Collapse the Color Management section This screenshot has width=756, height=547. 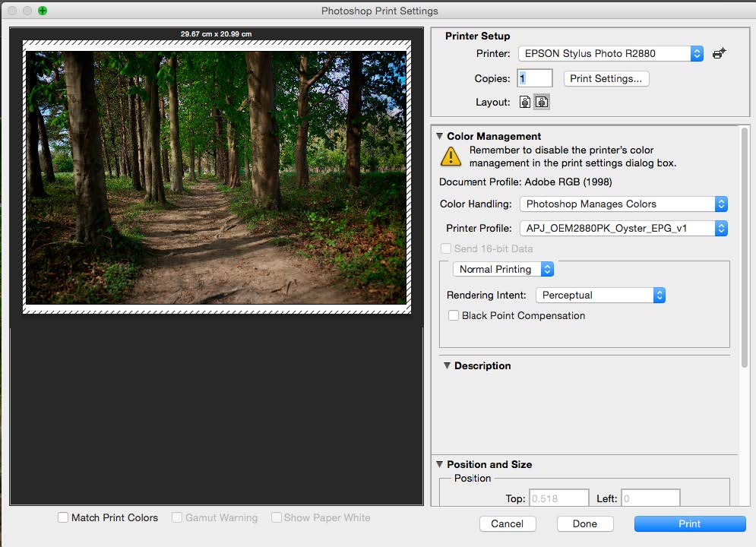(440, 137)
